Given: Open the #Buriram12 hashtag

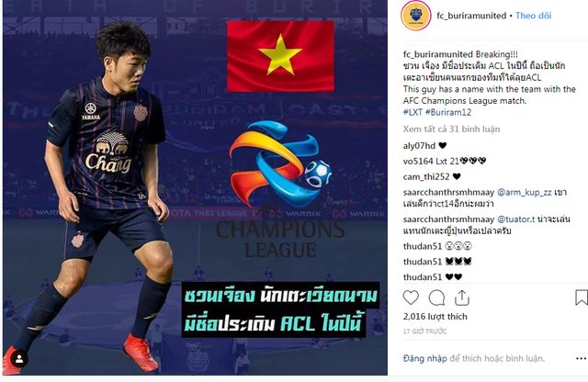Looking at the screenshot, I should pyautogui.click(x=448, y=112).
